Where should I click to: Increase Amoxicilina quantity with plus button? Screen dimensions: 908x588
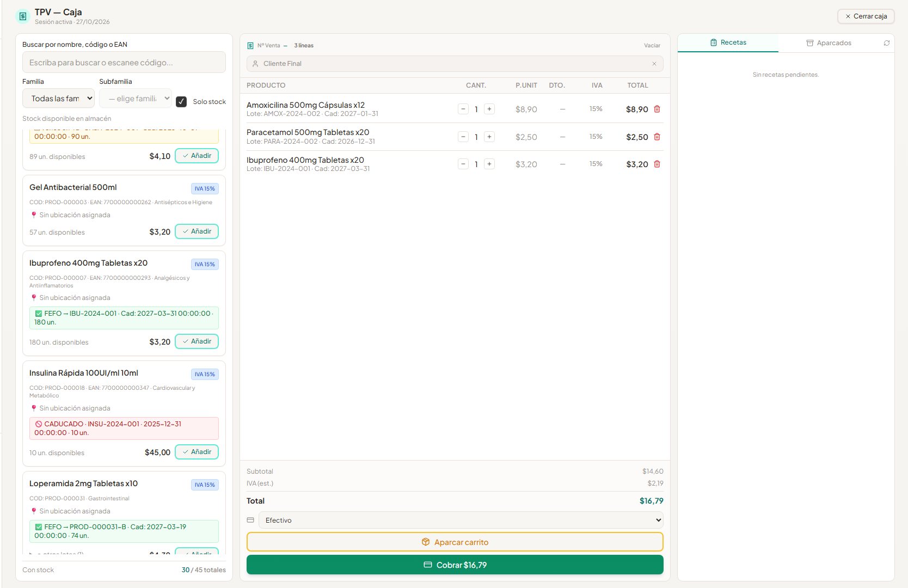click(x=489, y=109)
